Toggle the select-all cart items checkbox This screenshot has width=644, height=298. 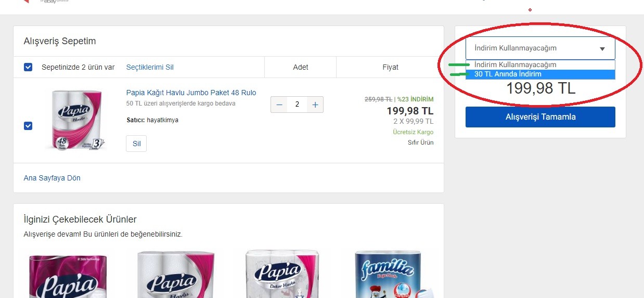[28, 67]
